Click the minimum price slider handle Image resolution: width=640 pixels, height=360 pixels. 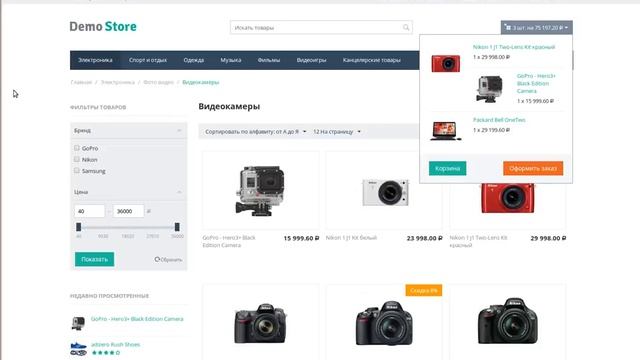pos(79,227)
